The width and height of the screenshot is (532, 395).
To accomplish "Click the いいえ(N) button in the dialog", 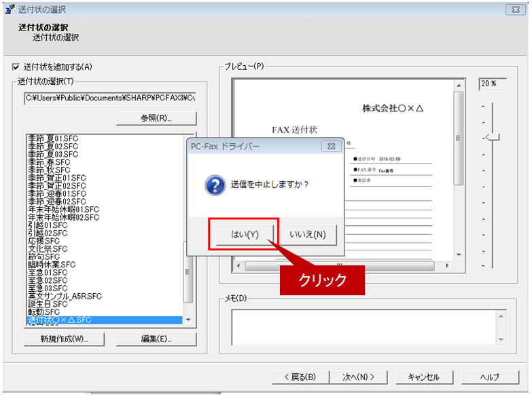I will click(x=307, y=234).
